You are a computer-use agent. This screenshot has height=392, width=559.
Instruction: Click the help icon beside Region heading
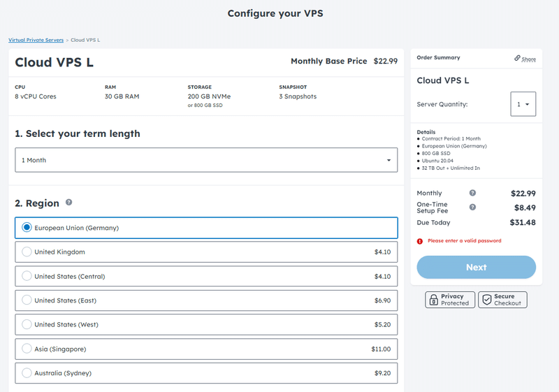(68, 203)
